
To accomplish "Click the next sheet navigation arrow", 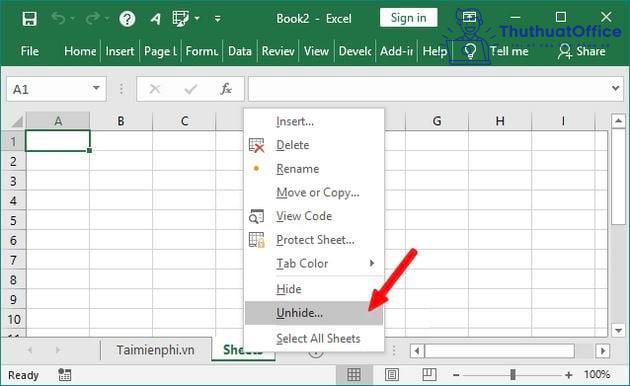I will [x=58, y=350].
